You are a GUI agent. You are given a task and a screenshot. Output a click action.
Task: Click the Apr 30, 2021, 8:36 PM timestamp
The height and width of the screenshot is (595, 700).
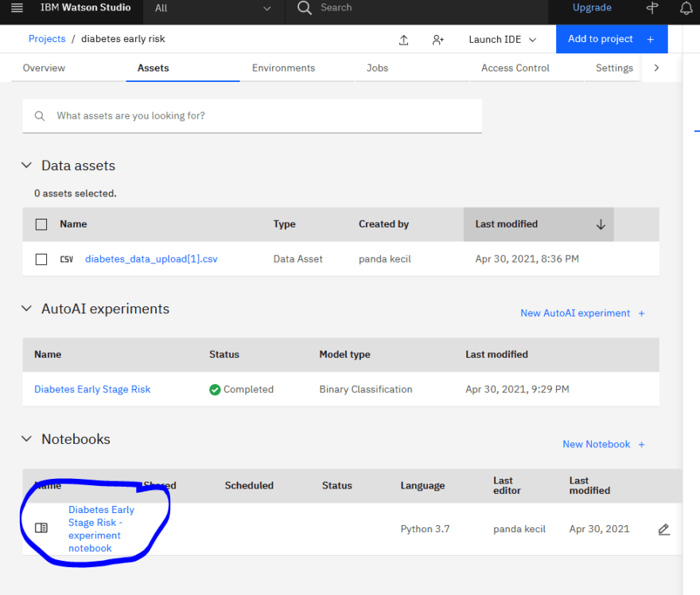pos(527,259)
